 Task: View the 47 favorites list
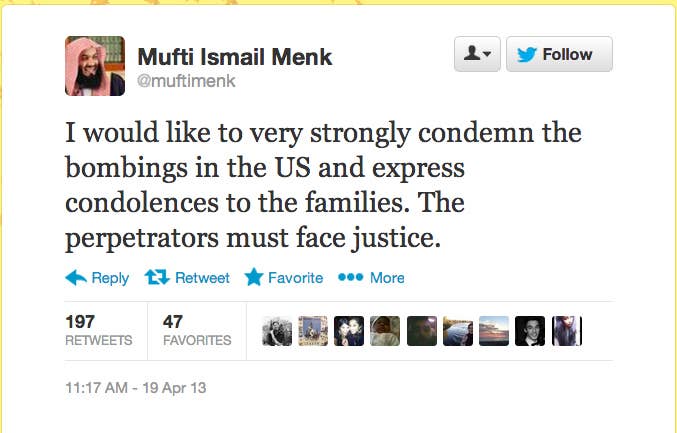[x=197, y=331]
